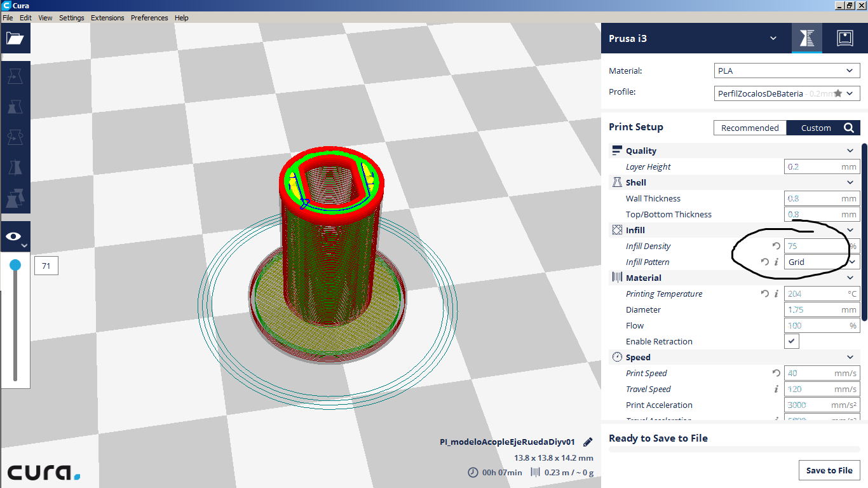Image resolution: width=868 pixels, height=488 pixels.
Task: Collapse the Material section
Action: [850, 278]
